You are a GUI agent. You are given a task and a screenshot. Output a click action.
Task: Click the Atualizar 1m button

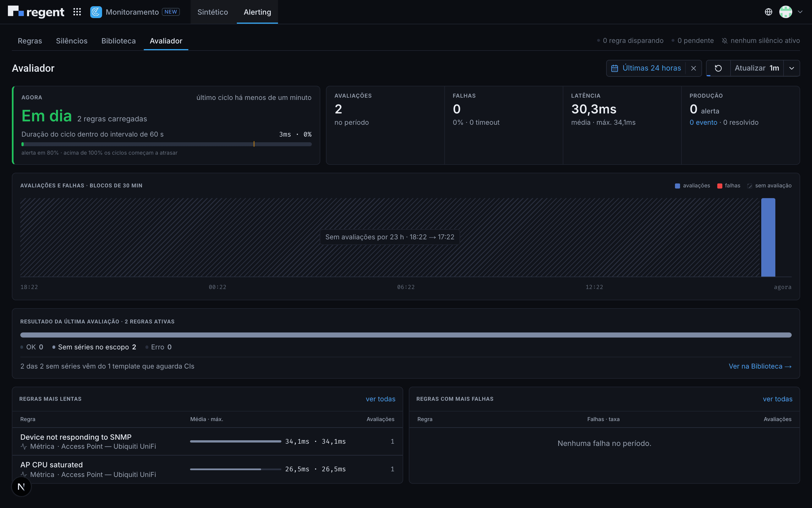757,68
